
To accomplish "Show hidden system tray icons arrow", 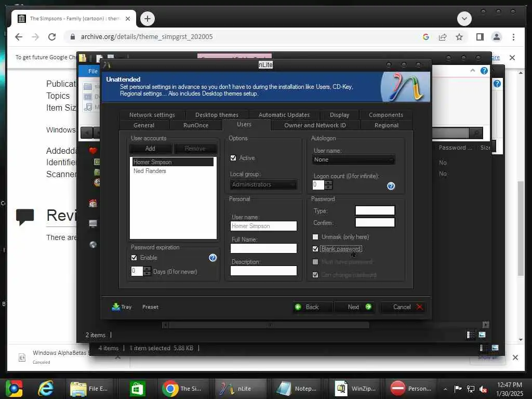I will [x=445, y=389].
